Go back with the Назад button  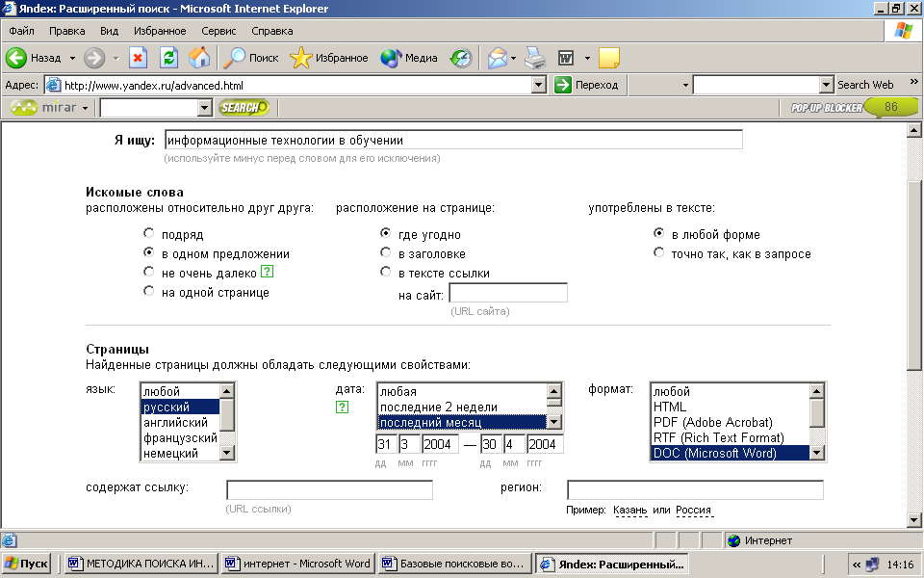pos(33,58)
